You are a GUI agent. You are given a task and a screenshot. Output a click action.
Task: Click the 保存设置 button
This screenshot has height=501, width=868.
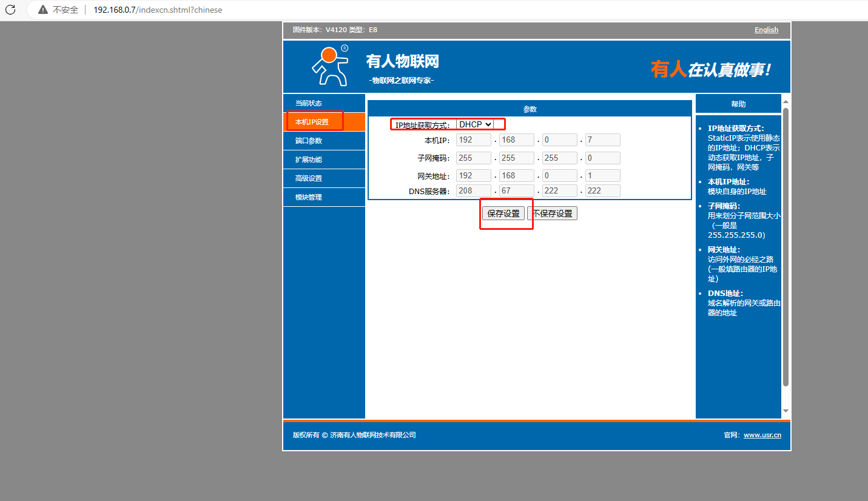click(503, 214)
